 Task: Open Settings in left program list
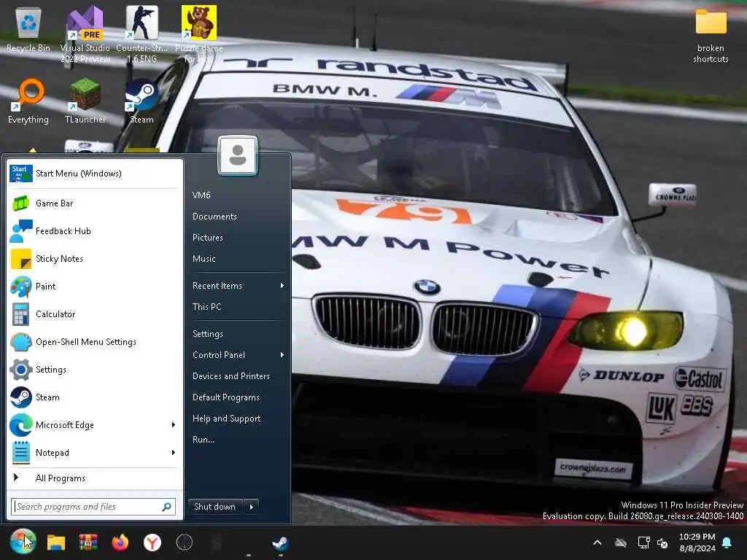(x=94, y=369)
